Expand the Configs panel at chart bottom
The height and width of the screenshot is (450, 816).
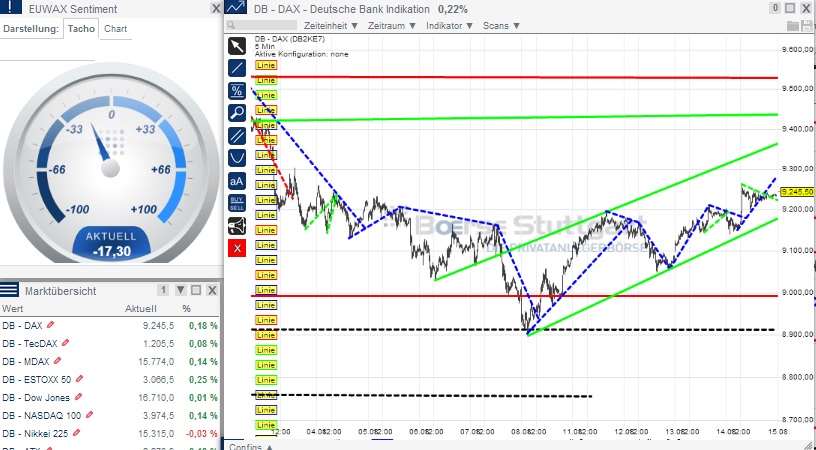[x=251, y=446]
